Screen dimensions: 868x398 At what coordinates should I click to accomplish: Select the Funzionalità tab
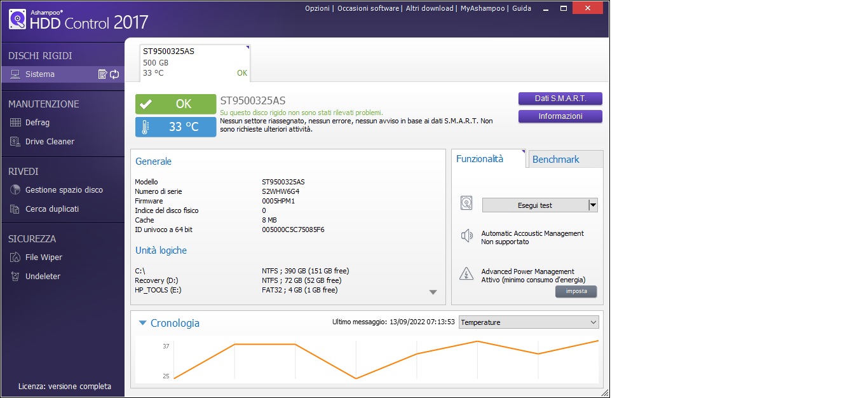489,159
